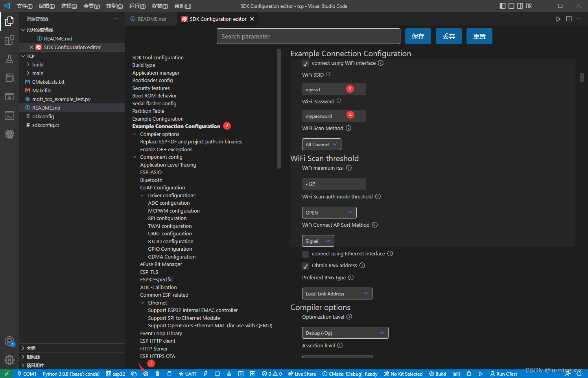The height and width of the screenshot is (378, 588).
Task: Toggle Obtain IPv6 address checkbox
Action: coord(306,266)
